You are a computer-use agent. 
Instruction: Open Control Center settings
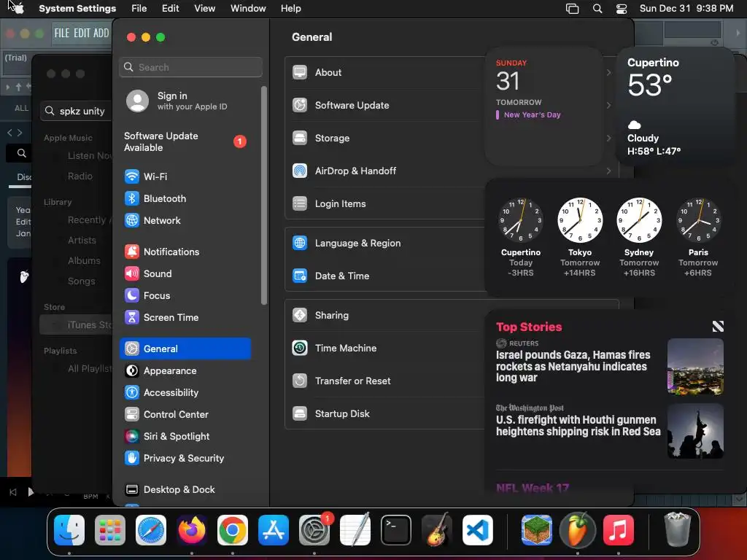[x=185, y=415]
